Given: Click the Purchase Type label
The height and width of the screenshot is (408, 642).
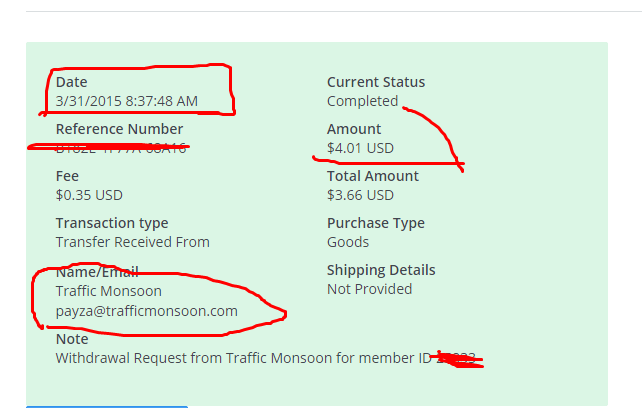Looking at the screenshot, I should tap(375, 223).
